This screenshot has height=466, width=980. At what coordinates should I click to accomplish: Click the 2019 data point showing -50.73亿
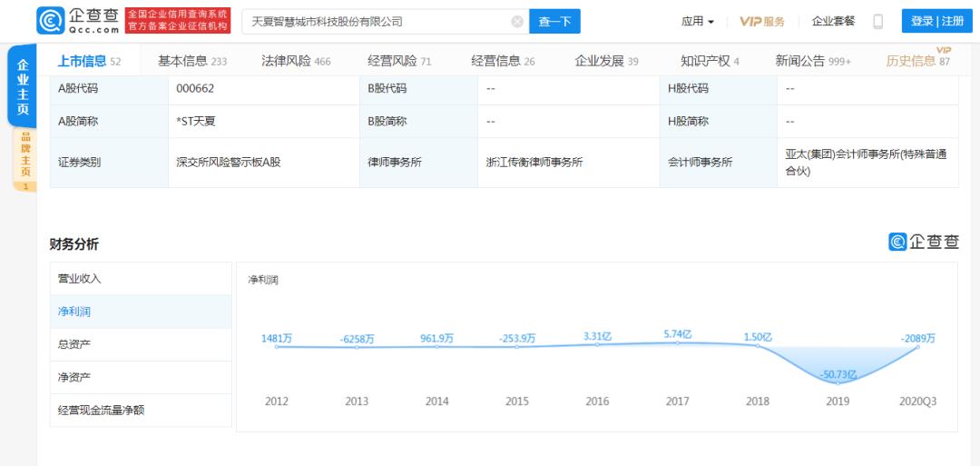838,382
